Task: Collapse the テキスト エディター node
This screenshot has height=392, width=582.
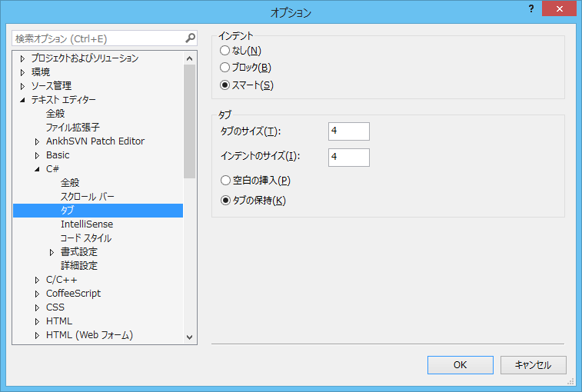Action: 22,100
